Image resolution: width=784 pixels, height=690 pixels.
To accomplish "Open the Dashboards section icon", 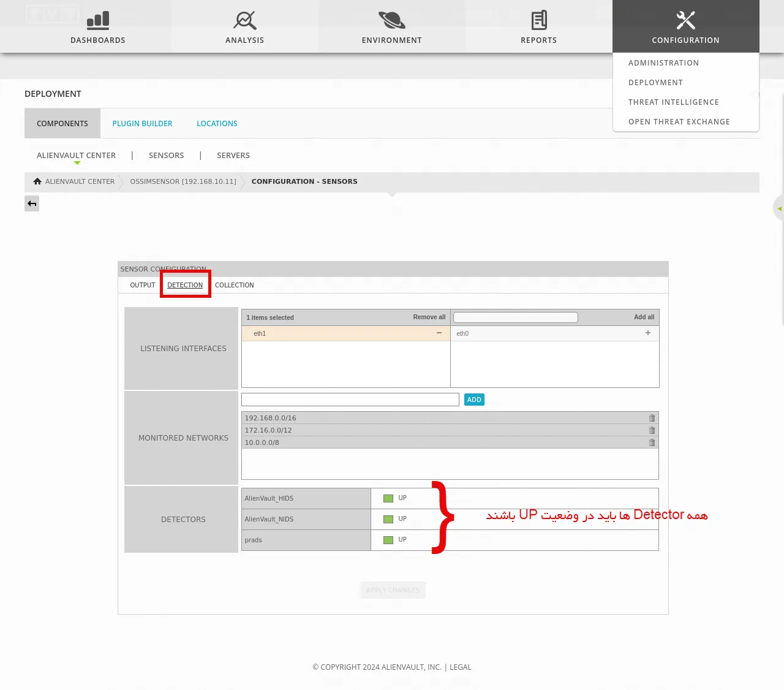I will click(98, 20).
